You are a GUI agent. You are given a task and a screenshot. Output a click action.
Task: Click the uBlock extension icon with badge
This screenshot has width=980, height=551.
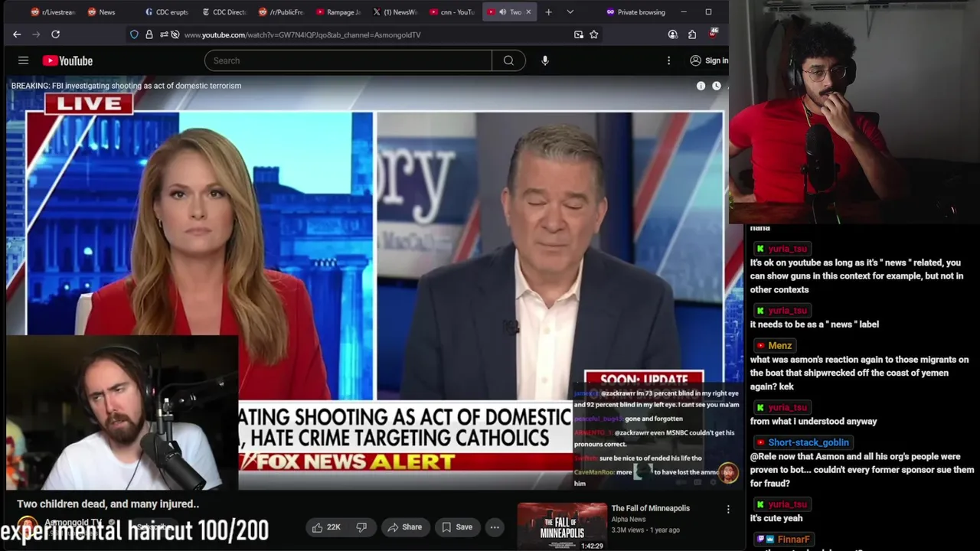tap(713, 34)
